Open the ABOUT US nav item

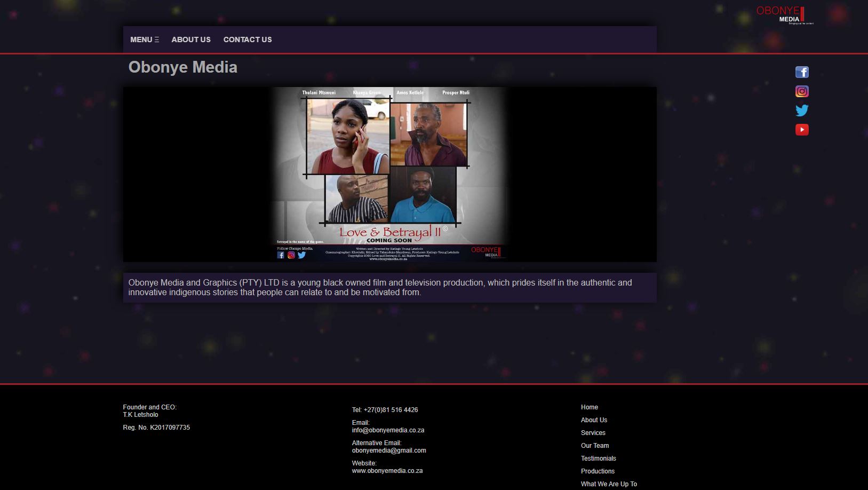[191, 39]
